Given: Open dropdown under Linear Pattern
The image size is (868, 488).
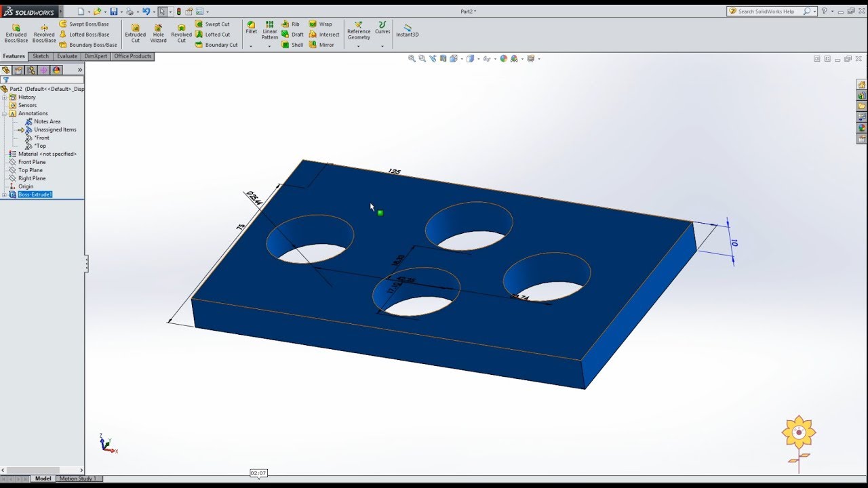Looking at the screenshot, I should (x=270, y=46).
